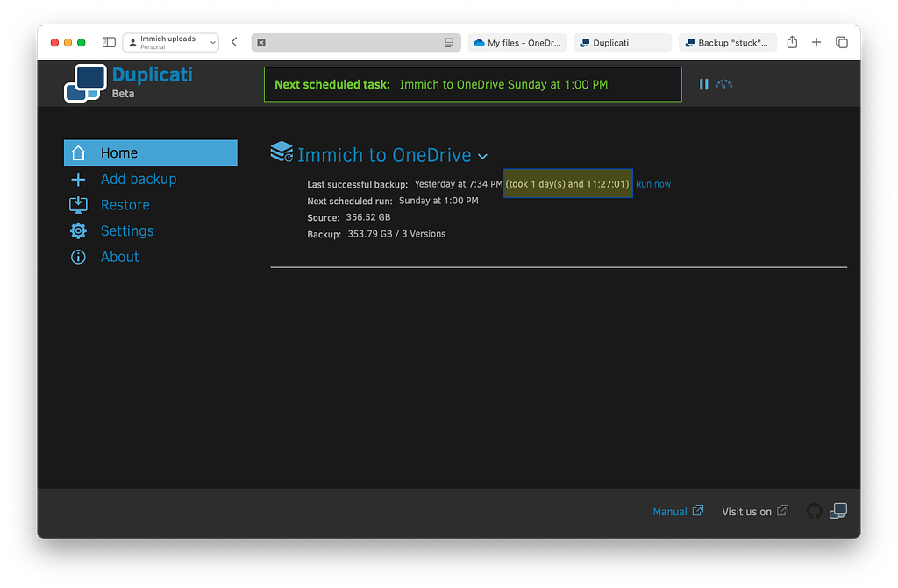Select the Backup "stuck" browser tab
Image resolution: width=898 pixels, height=588 pixels.
tap(729, 41)
